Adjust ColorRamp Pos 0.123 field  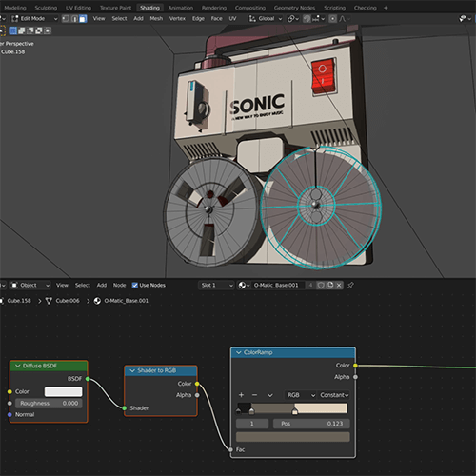point(311,424)
